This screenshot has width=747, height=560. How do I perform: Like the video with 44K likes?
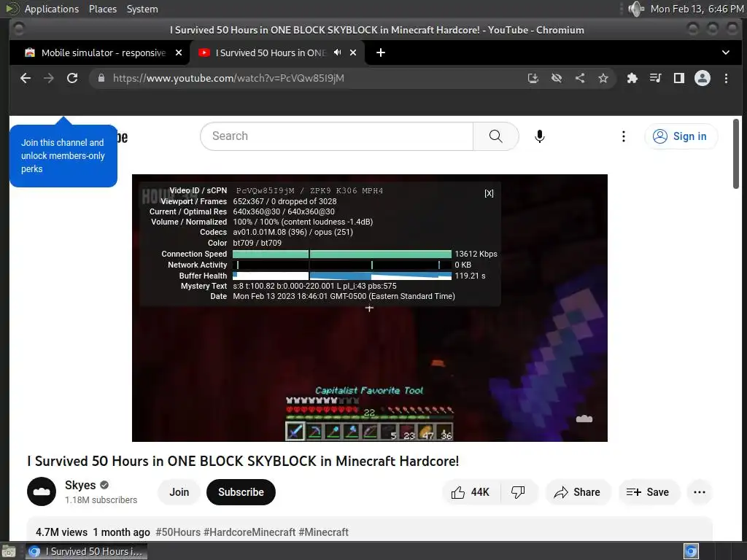[x=471, y=492]
